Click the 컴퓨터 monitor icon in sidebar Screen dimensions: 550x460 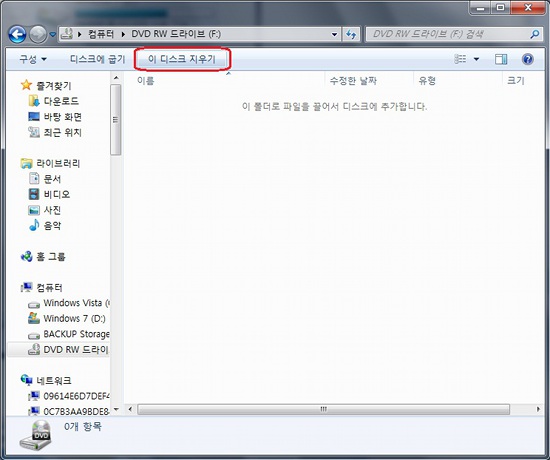(26, 287)
